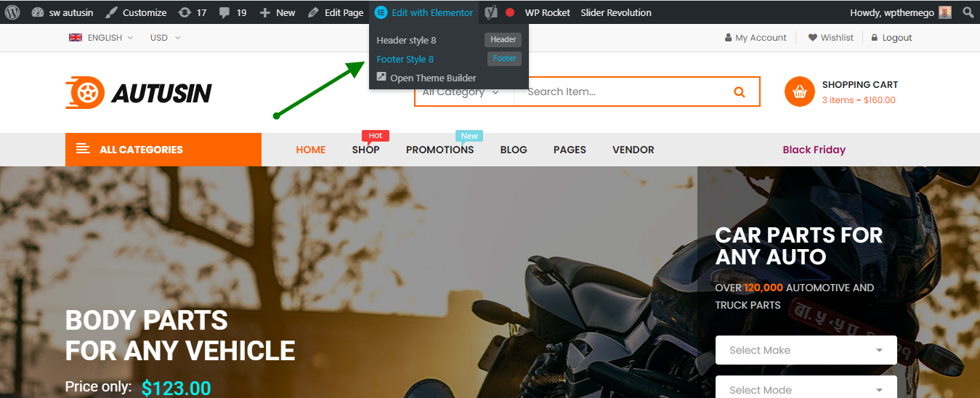Open Theme Builder from dropdown
This screenshot has width=980, height=398.
(x=426, y=78)
